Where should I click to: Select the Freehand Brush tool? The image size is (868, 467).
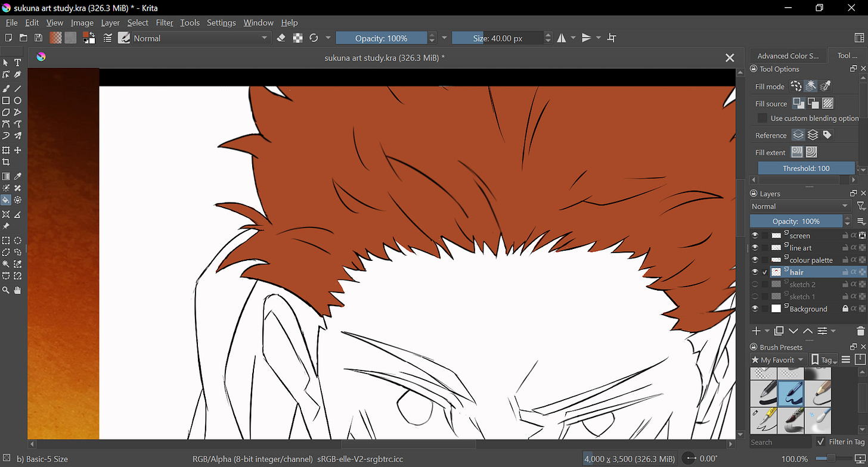coord(6,88)
